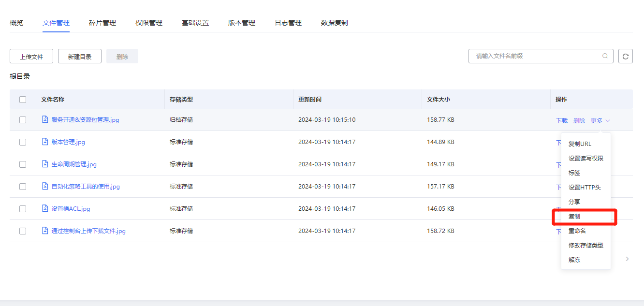Image resolution: width=644 pixels, height=306 pixels.
Task: Check the box for 设置桶ACL.jpg
Action: pyautogui.click(x=23, y=209)
